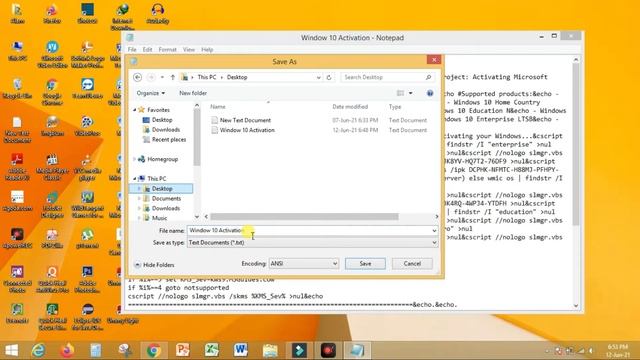The image size is (640, 360).
Task: Click the search magnifier icon
Action: pyautogui.click(x=428, y=77)
